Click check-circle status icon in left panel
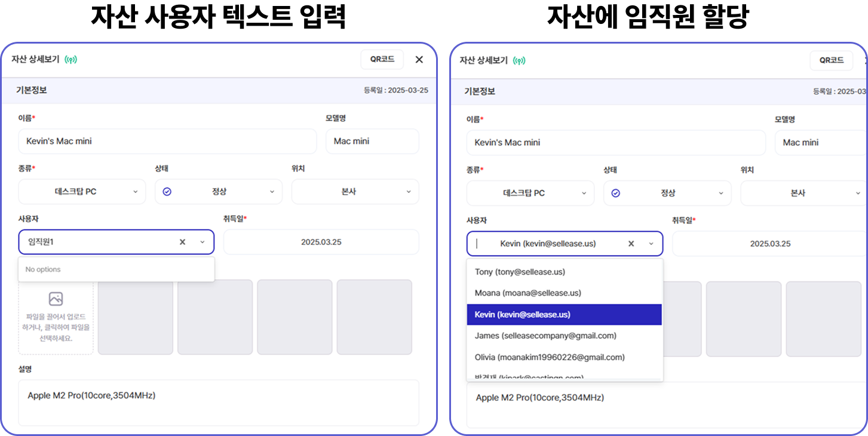Viewport: 868px width, 436px height. (x=167, y=192)
